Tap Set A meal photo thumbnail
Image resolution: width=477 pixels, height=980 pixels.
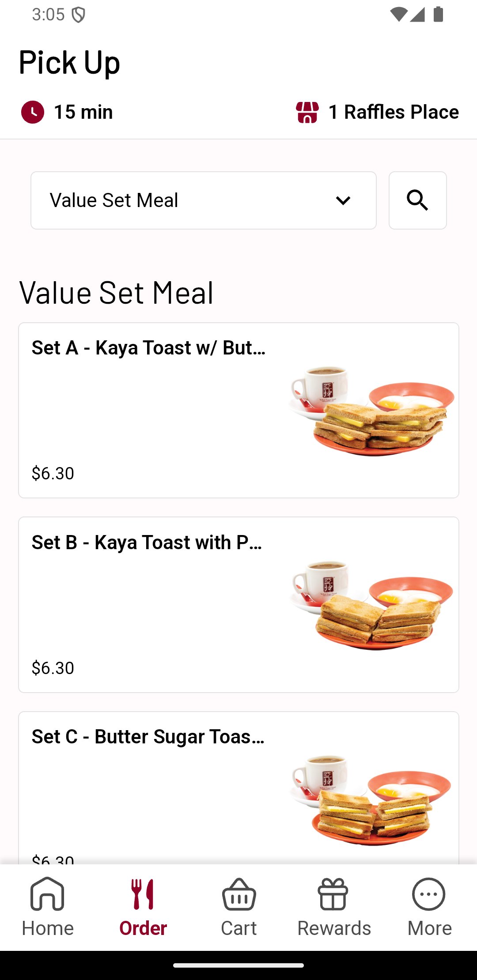pos(371,411)
